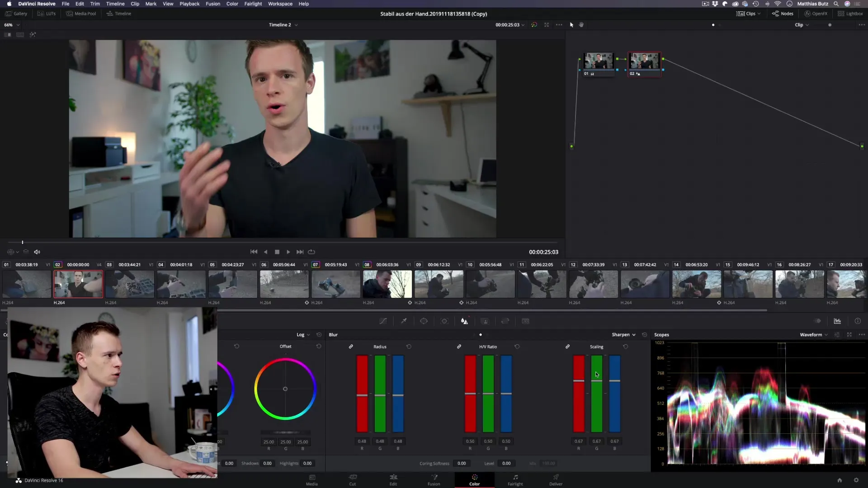Edit the Coring Softness value field
The height and width of the screenshot is (488, 868).
pyautogui.click(x=462, y=463)
